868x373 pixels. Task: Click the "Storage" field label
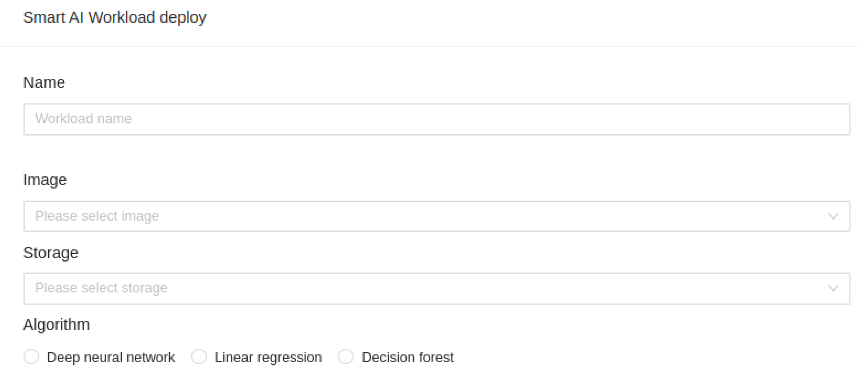(51, 253)
